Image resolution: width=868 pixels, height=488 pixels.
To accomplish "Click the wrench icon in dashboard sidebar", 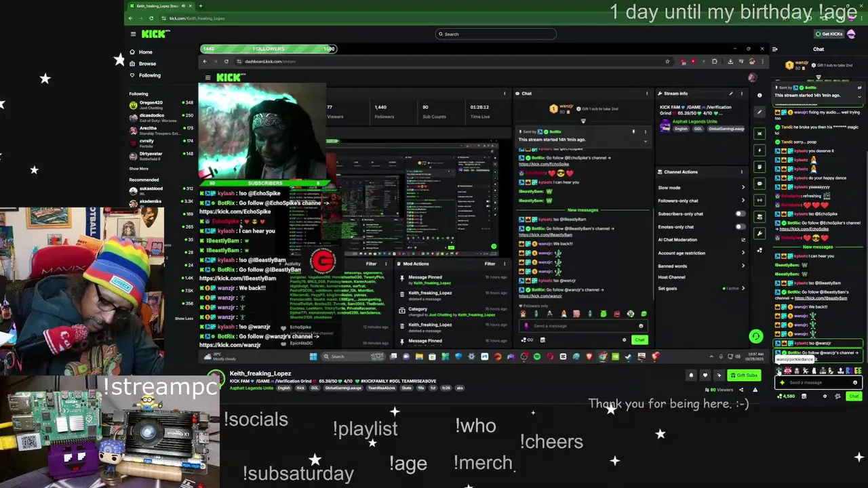I will click(x=759, y=234).
